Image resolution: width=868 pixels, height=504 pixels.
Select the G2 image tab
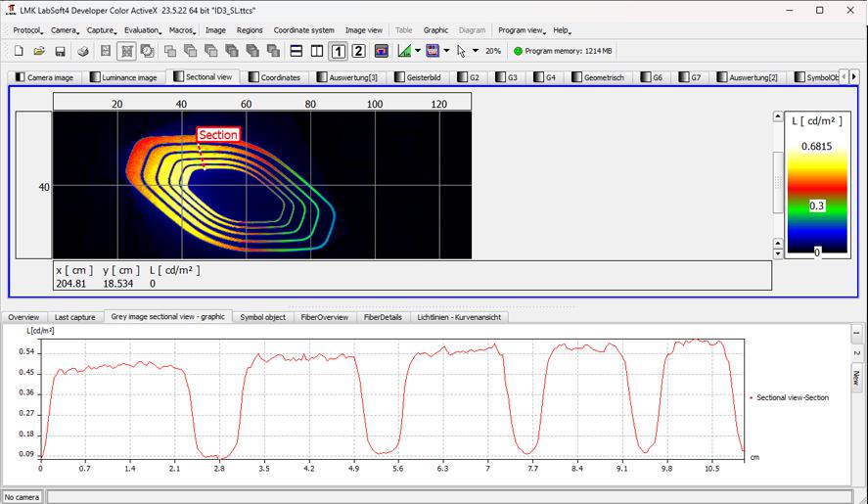[469, 77]
